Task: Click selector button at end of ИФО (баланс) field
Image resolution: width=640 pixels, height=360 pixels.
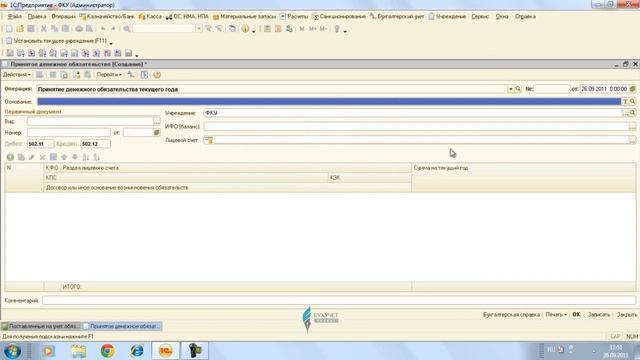Action: (632, 127)
